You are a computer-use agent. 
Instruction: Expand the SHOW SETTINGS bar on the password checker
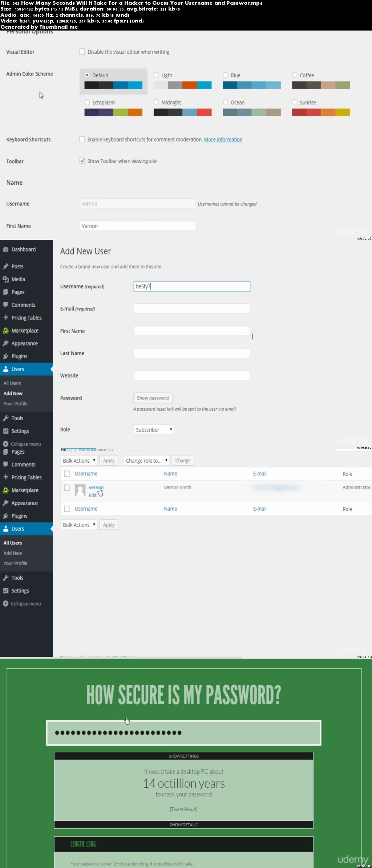click(183, 756)
